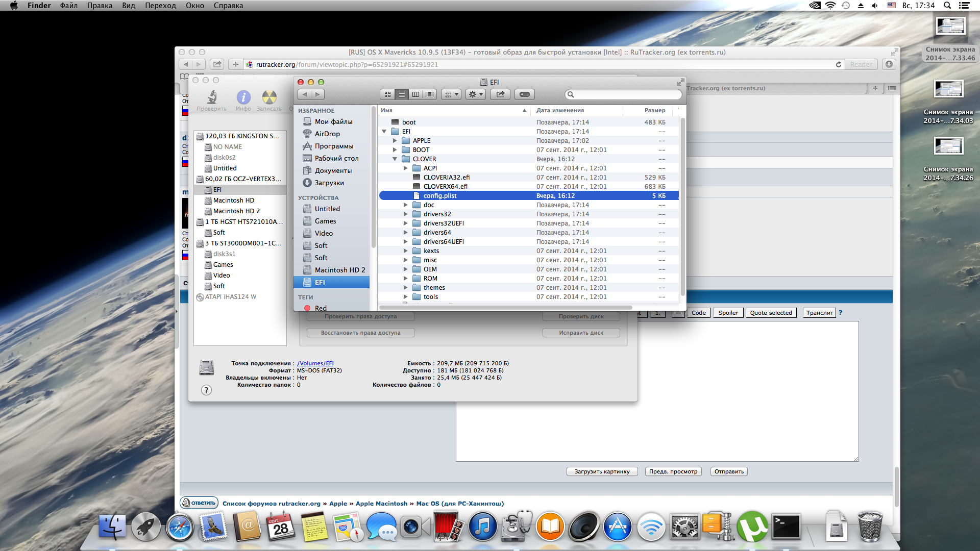Open uTorrent from the Dock
Image resolution: width=980 pixels, height=551 pixels.
[x=752, y=527]
